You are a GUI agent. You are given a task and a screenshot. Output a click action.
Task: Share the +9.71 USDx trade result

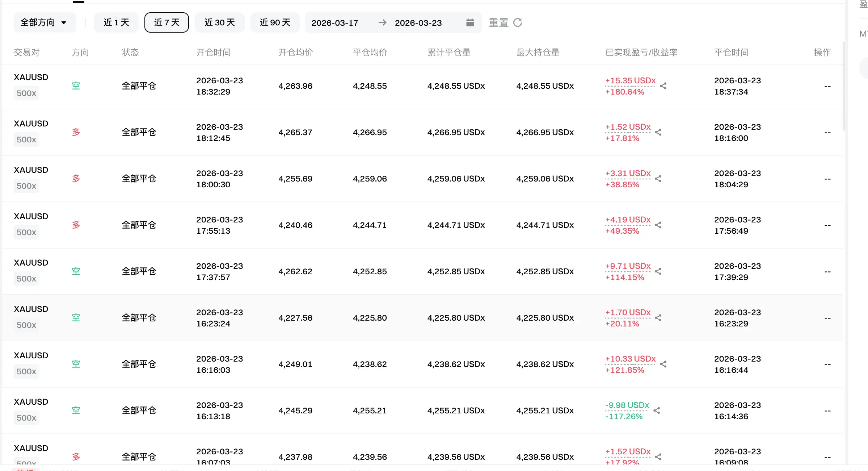tap(658, 271)
